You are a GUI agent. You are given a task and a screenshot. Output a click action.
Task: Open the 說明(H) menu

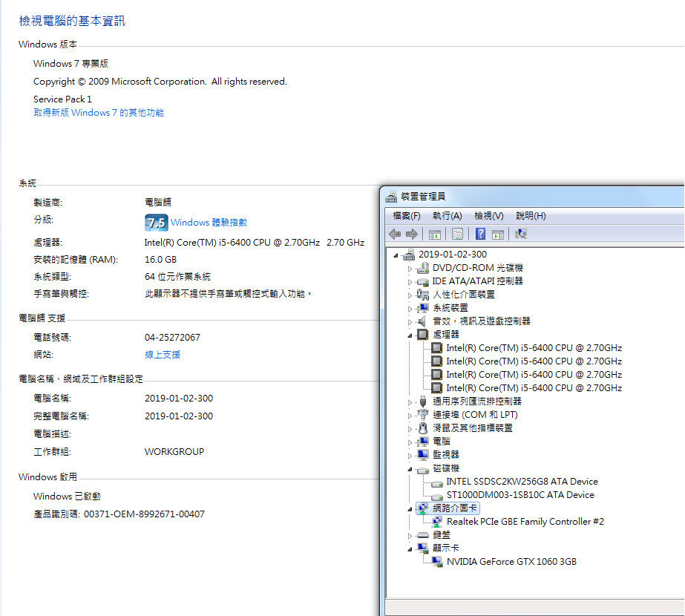531,216
